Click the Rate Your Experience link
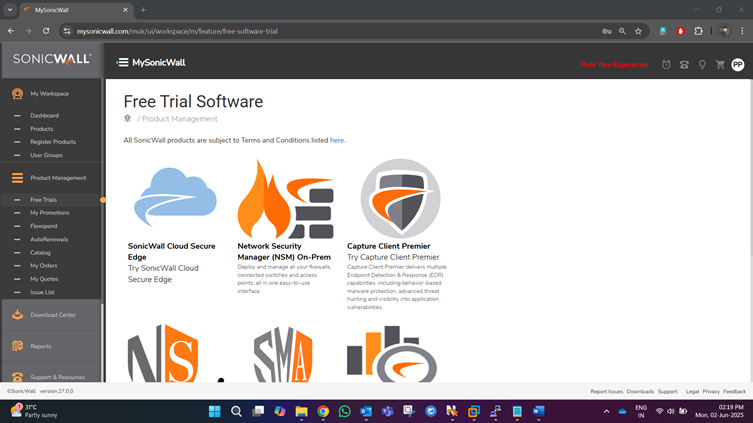Screen dimensions: 753x423 click(614, 65)
